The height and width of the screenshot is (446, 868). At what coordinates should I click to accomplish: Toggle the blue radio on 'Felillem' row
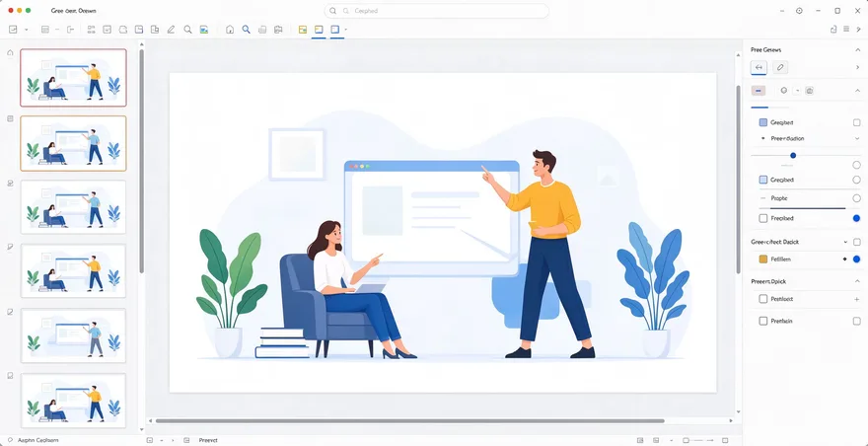click(857, 259)
